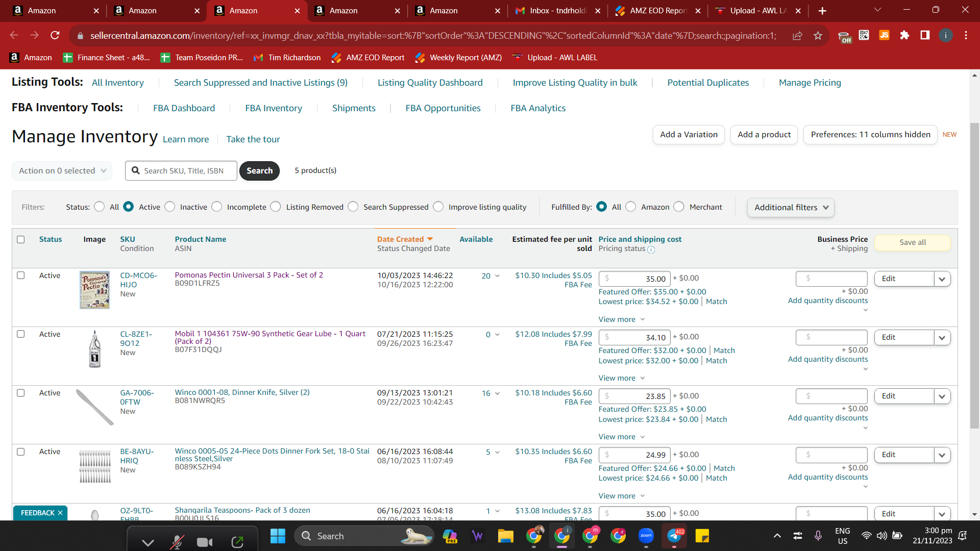This screenshot has height=551, width=980.
Task: Open the Weekly Report (AMZ) bookmark
Action: click(x=458, y=58)
